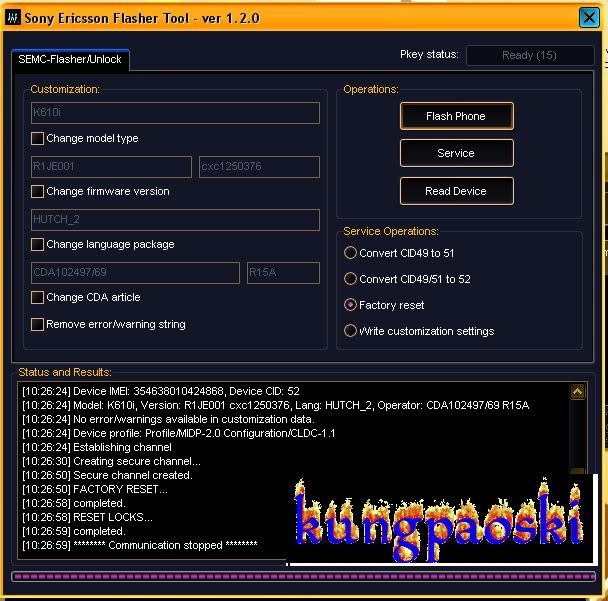
Task: Click the Flash Phone button
Action: click(457, 116)
